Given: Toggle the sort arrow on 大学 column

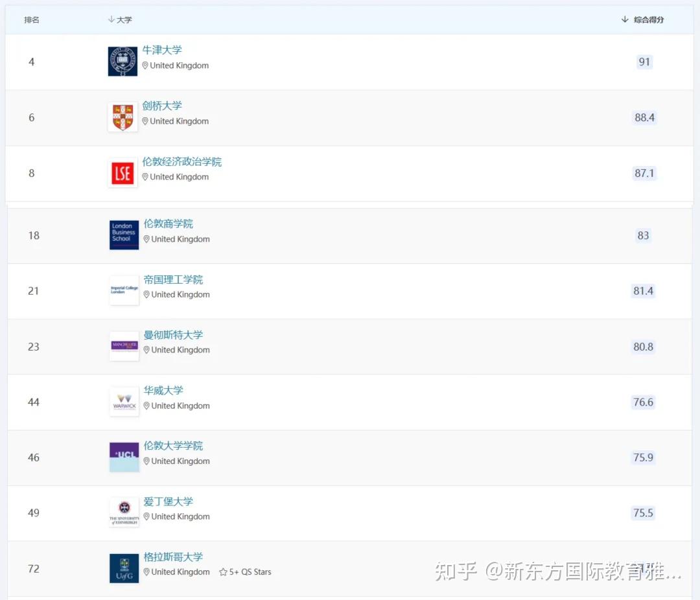Looking at the screenshot, I should pyautogui.click(x=111, y=19).
